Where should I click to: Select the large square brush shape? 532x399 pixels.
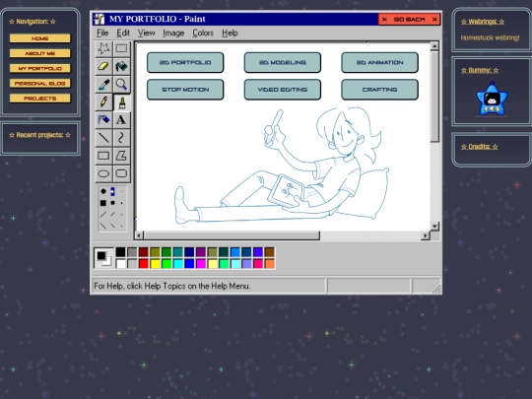click(103, 203)
